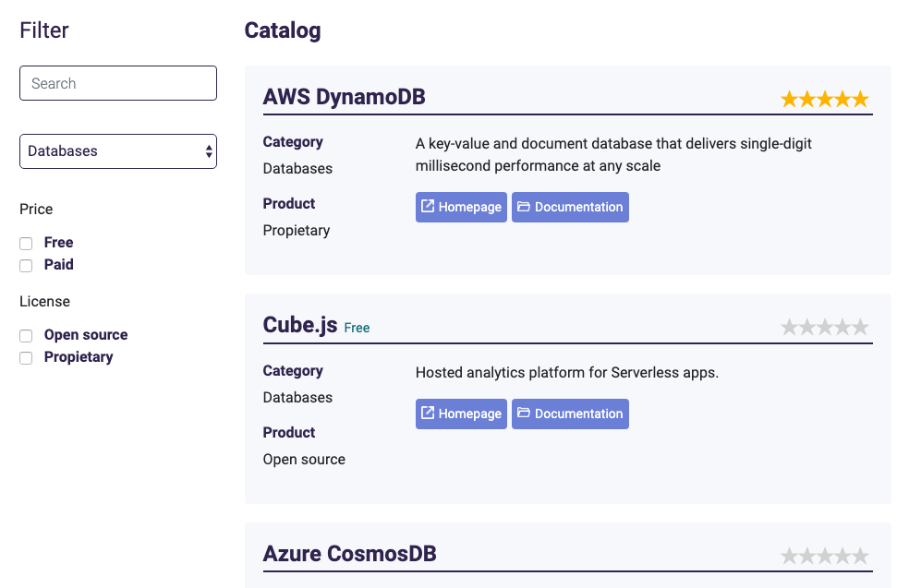Click the fourth star on Azure CosmosDB
Viewport: 909px width, 588px height.
(x=842, y=556)
